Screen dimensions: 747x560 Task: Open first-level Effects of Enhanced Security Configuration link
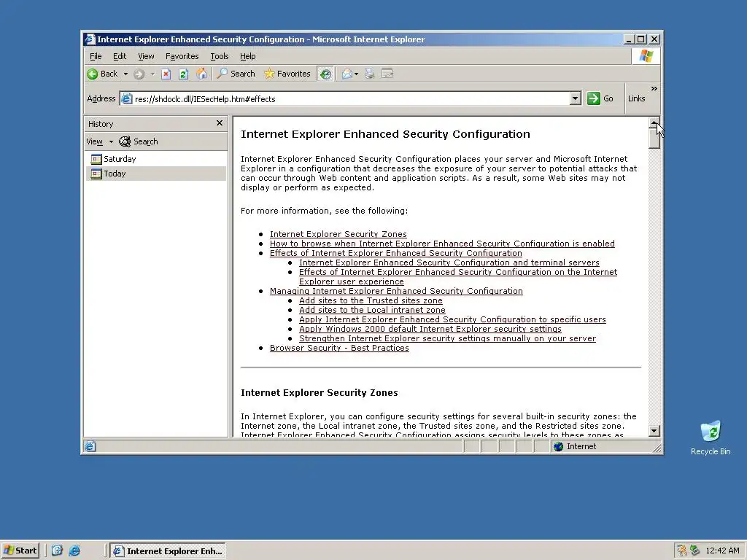396,253
